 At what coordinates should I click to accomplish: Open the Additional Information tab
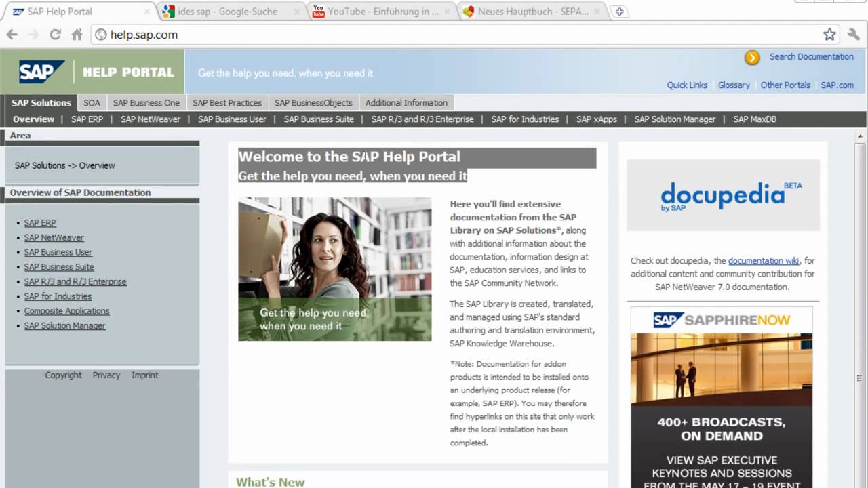406,103
